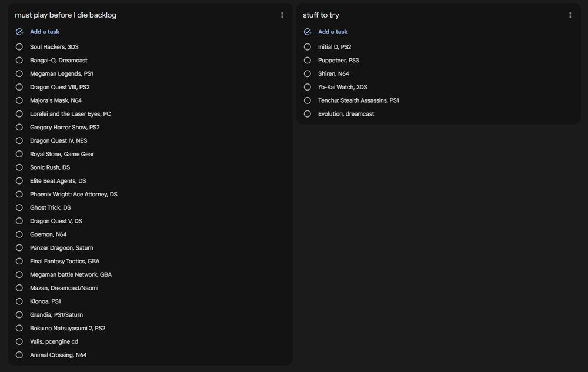Tick the 'Puppeteer, PS3' circle
Viewport: 588px width, 372px height.
coord(307,61)
